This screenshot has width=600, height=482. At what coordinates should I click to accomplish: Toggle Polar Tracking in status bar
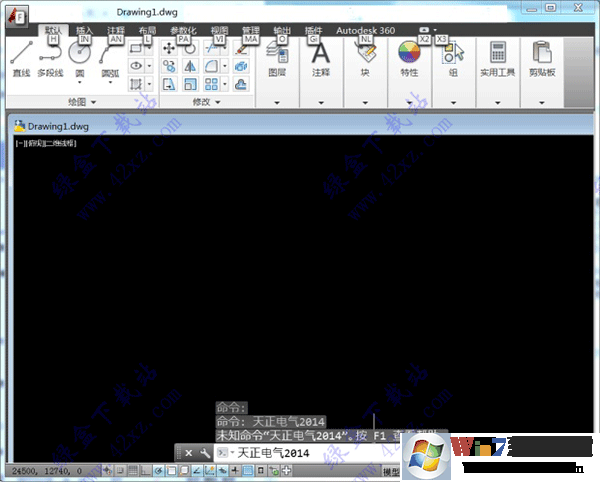158,471
